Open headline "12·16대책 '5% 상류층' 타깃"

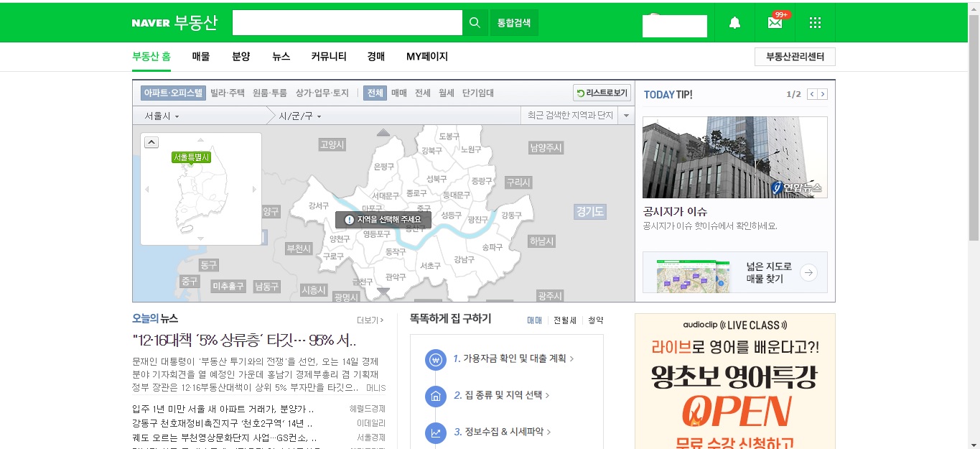coord(245,339)
